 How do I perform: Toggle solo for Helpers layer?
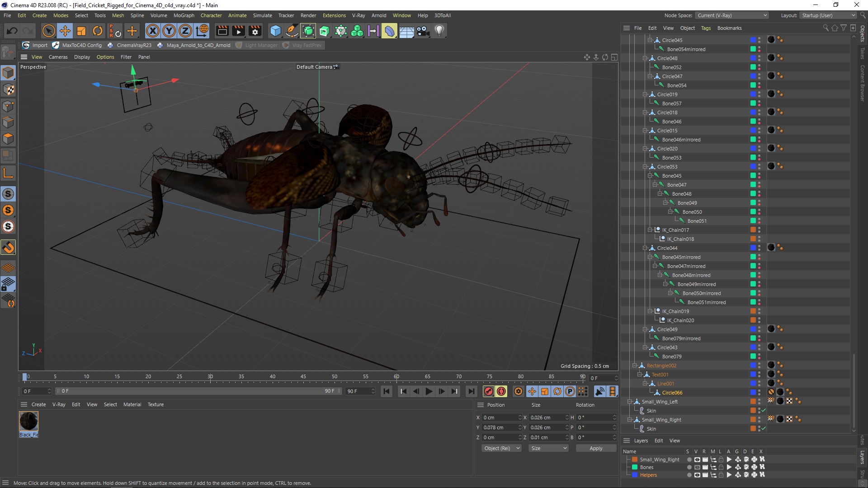689,475
